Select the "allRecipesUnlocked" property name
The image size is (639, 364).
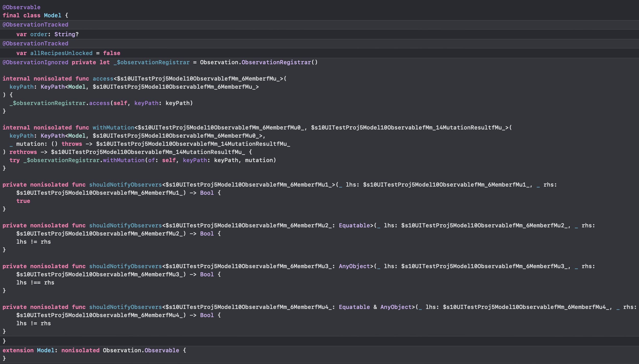61,53
